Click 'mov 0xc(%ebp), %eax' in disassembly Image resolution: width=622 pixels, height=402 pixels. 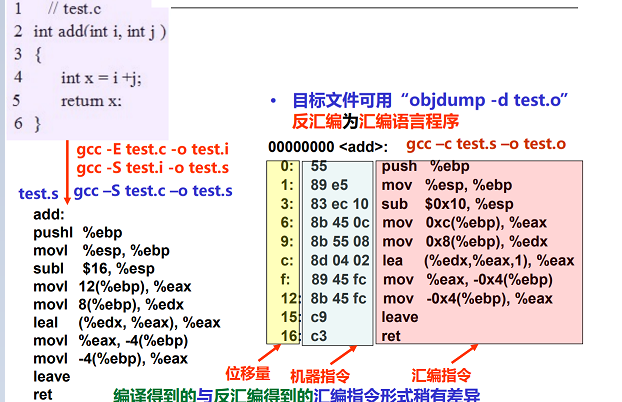tap(465, 223)
